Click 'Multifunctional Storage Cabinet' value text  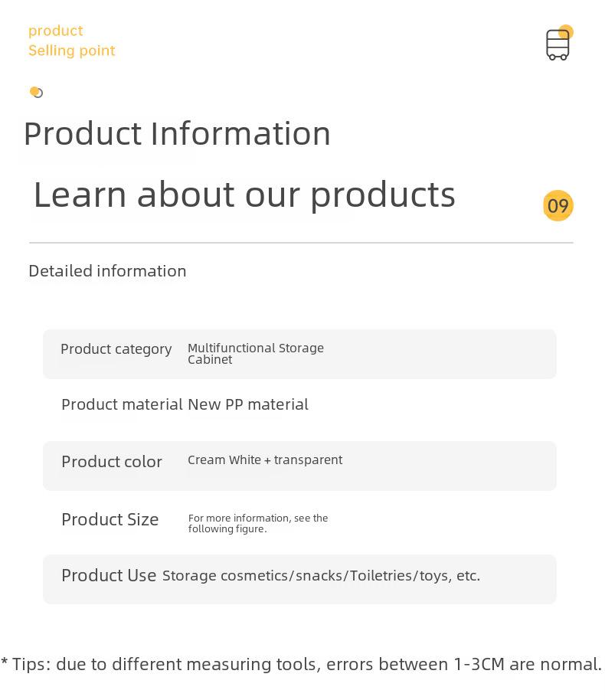point(256,354)
